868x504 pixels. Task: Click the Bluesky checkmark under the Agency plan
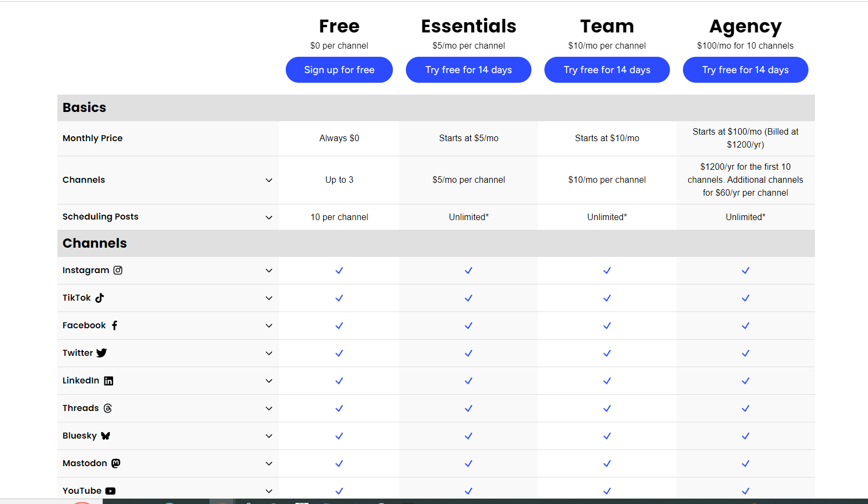coord(746,436)
